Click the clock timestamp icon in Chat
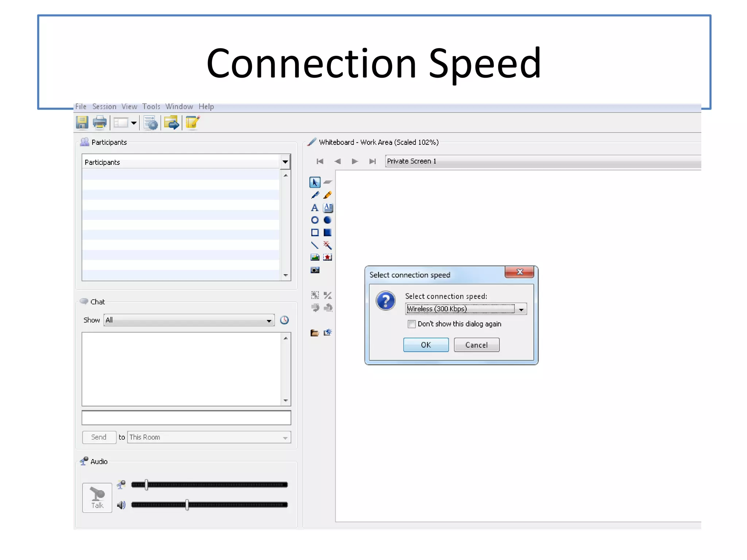747x560 pixels. [x=285, y=320]
